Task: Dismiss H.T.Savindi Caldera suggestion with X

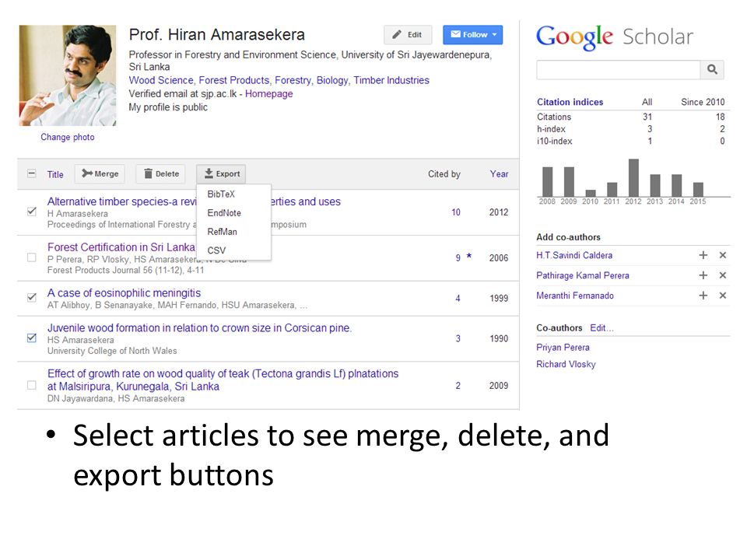Action: 723,255
